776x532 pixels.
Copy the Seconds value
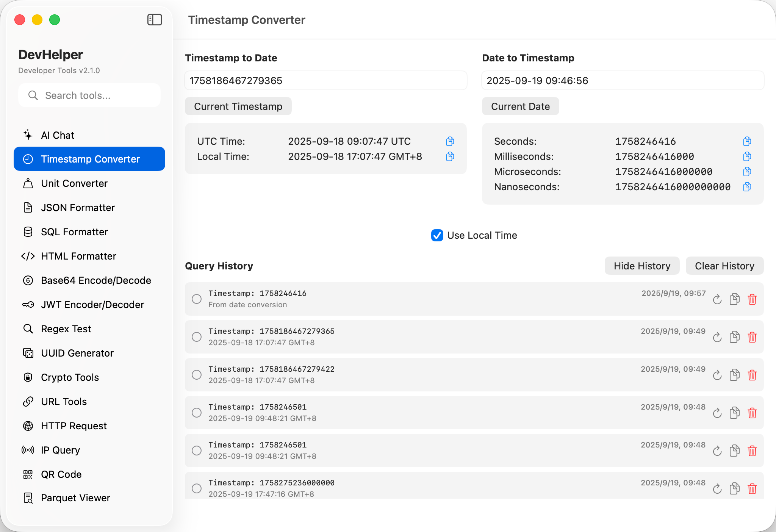(x=747, y=141)
